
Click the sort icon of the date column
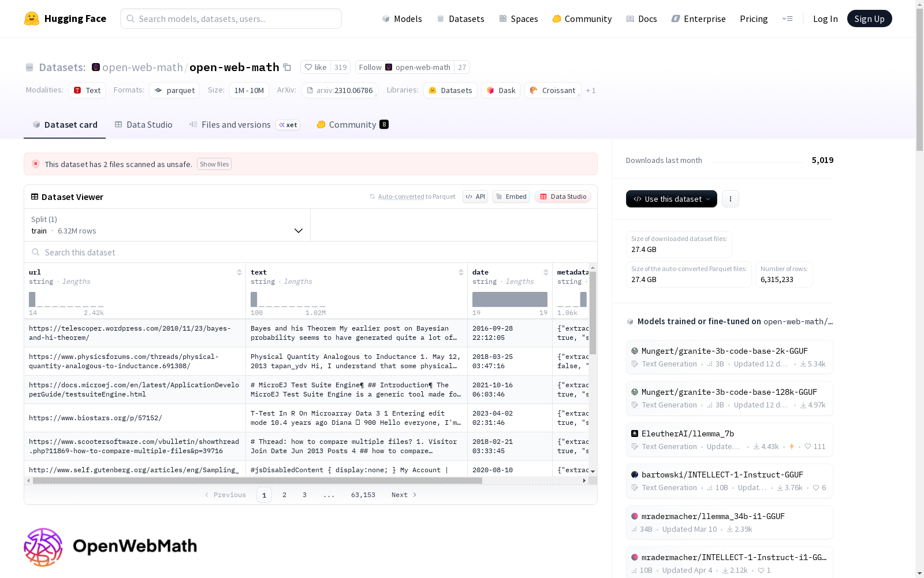pos(546,272)
